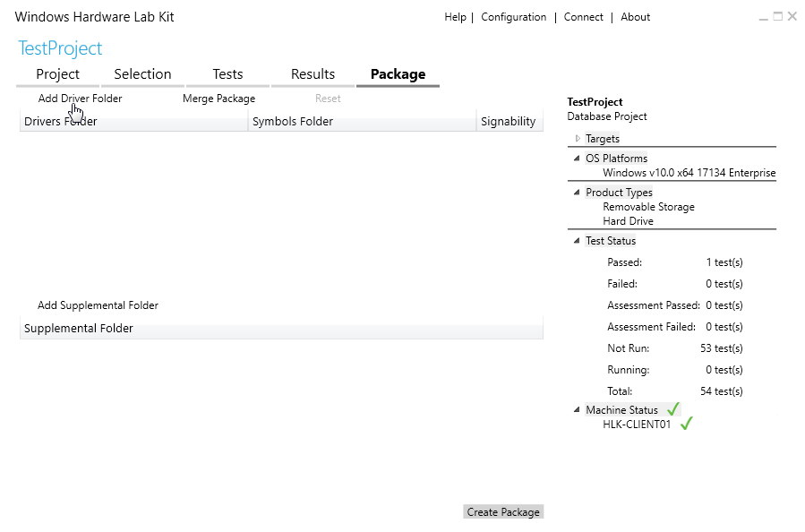
Task: Click the '53 test(s)' Not Run value
Action: (x=722, y=348)
